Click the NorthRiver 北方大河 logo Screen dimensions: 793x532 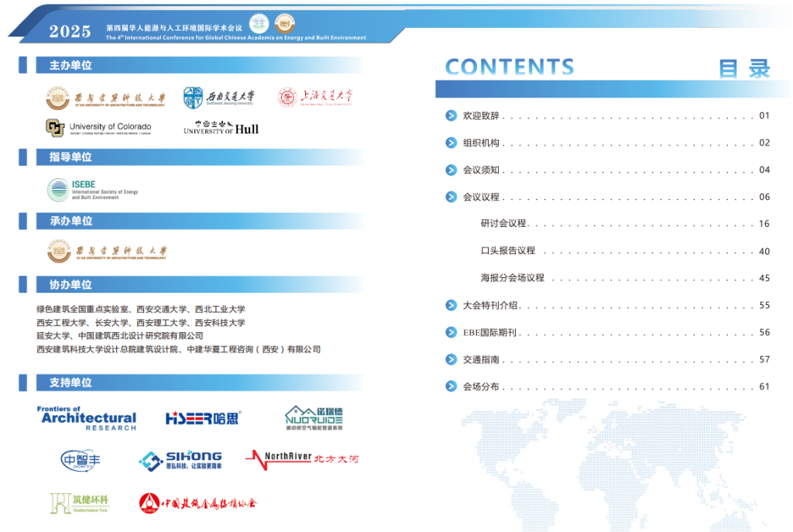click(301, 459)
